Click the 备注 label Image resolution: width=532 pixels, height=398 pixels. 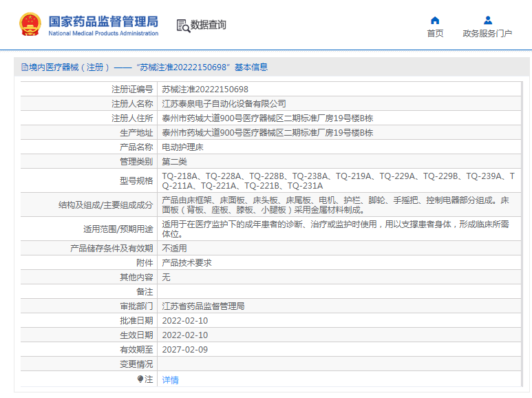tap(145, 292)
